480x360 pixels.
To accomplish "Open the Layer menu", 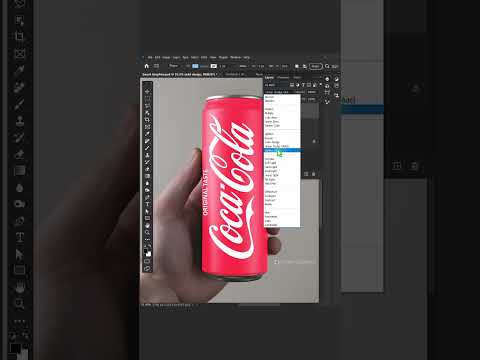I will coord(176,57).
